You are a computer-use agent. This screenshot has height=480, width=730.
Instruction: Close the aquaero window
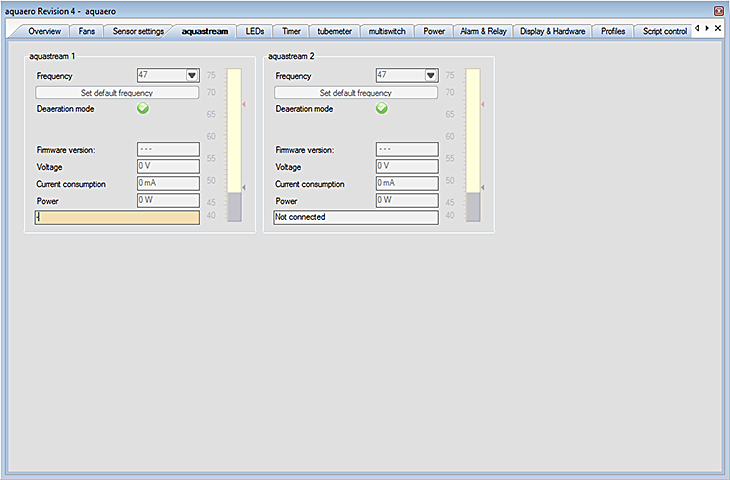(x=718, y=9)
